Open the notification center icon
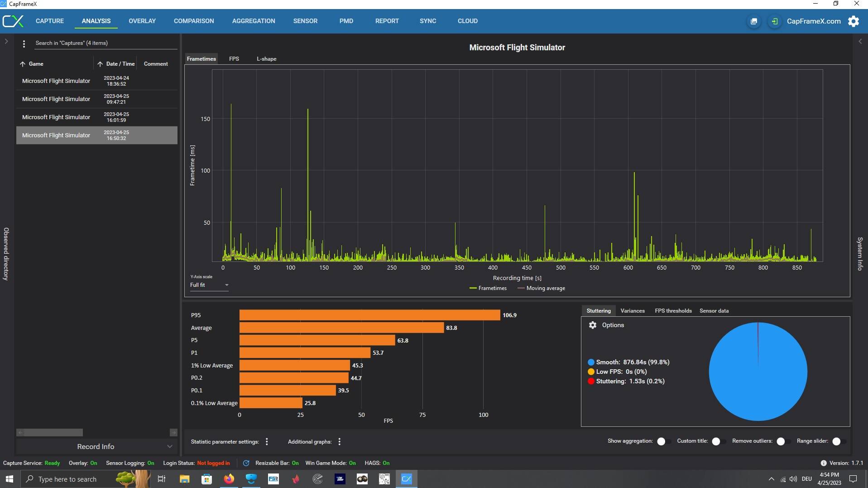The image size is (868, 488). (853, 479)
